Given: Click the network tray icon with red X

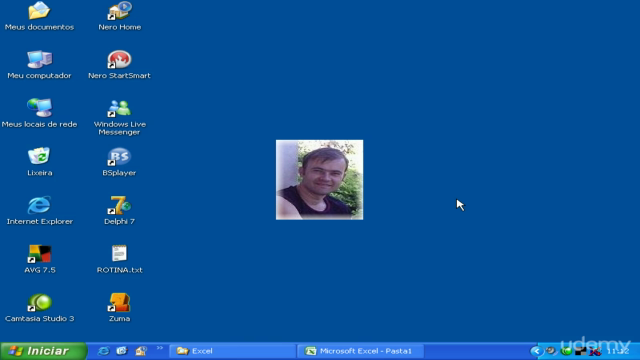Looking at the screenshot, I should 595,351.
